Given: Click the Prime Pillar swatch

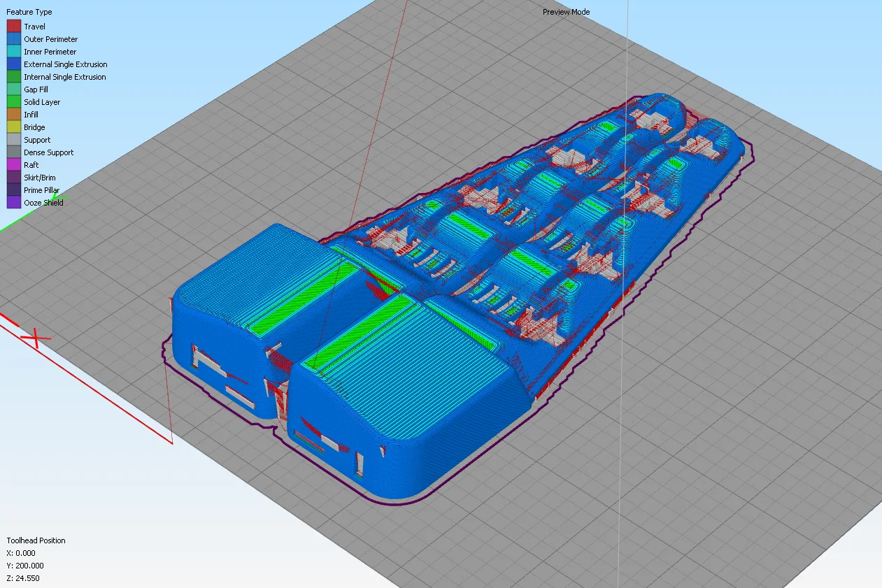Looking at the screenshot, I should point(13,190).
